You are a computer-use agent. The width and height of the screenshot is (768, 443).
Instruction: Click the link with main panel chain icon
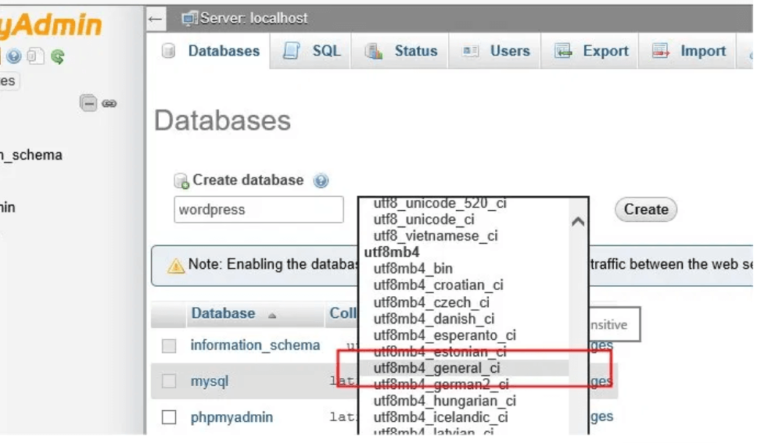pyautogui.click(x=109, y=103)
